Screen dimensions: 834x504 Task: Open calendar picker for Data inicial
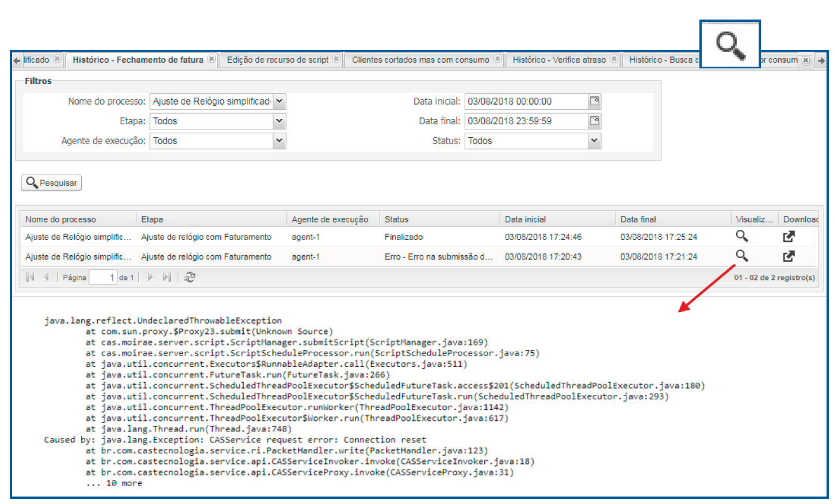click(x=595, y=102)
